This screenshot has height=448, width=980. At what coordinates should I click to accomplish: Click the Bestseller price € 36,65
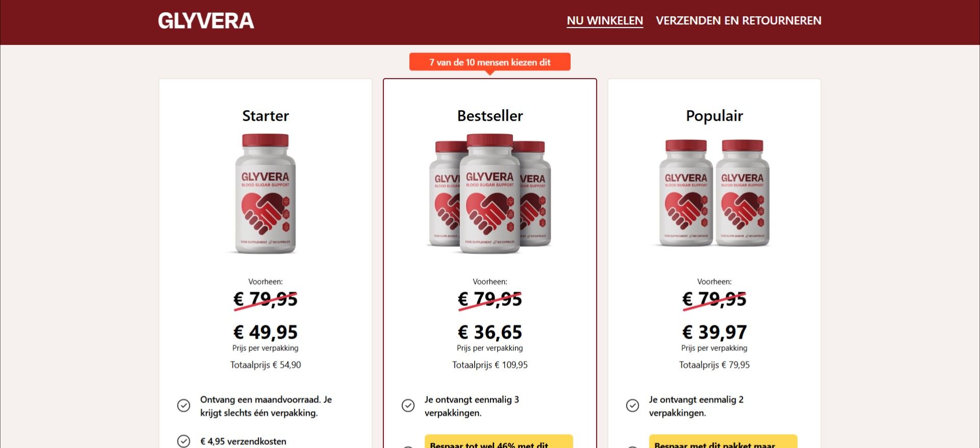[x=490, y=333]
